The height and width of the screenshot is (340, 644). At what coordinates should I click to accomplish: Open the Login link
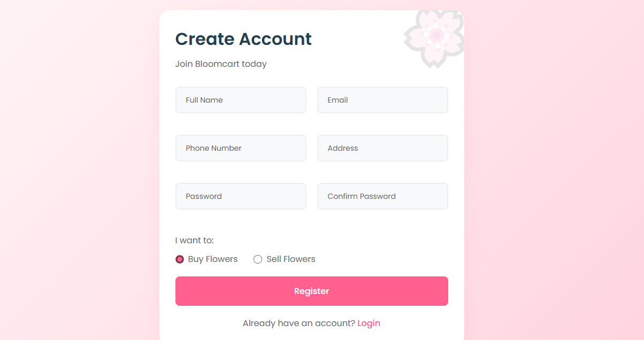point(369,323)
